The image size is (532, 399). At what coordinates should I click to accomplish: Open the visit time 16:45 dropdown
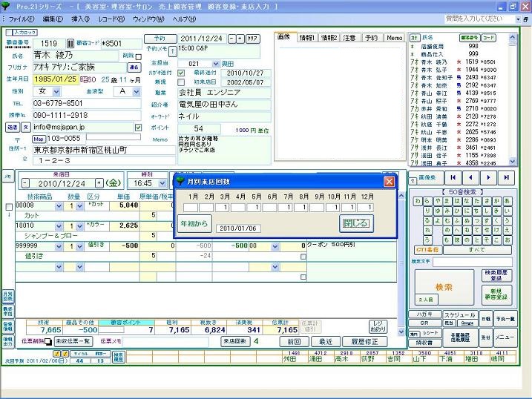162,183
